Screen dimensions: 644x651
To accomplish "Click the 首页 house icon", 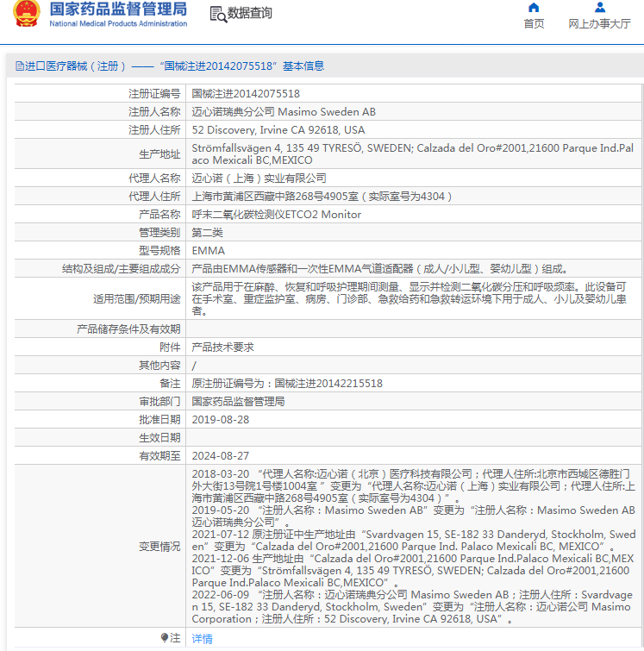I will 535,8.
